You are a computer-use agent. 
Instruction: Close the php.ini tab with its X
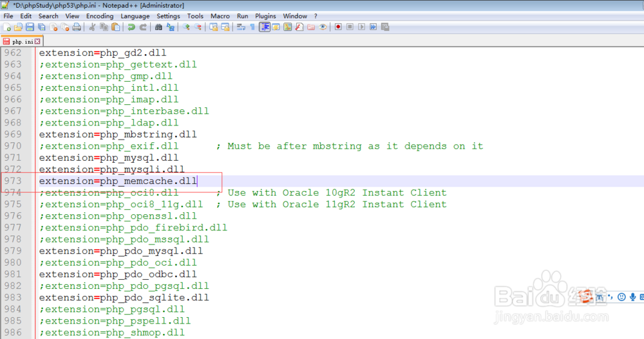coord(37,41)
